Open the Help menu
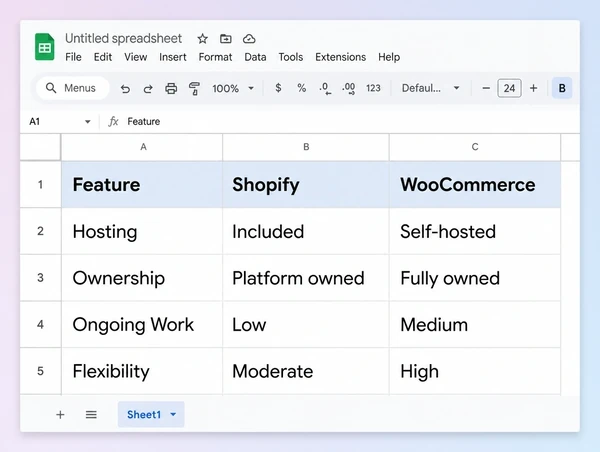600x452 pixels. (389, 57)
